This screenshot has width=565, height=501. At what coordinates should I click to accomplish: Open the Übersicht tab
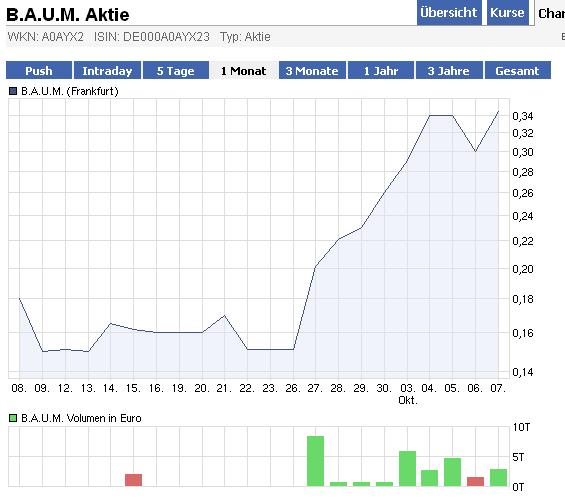coord(449,13)
